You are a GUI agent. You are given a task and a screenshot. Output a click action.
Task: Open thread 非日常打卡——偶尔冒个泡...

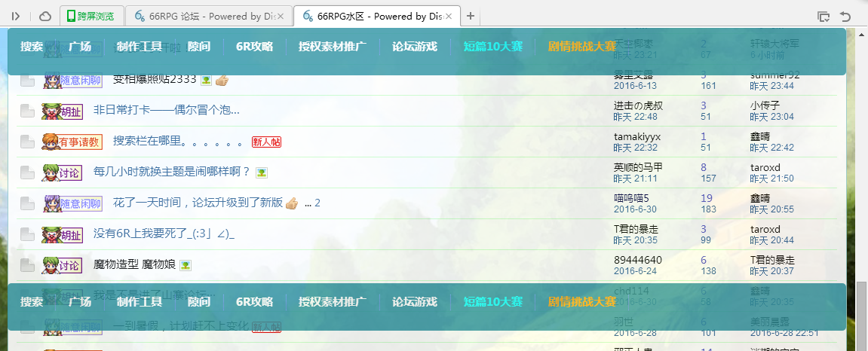tap(166, 110)
